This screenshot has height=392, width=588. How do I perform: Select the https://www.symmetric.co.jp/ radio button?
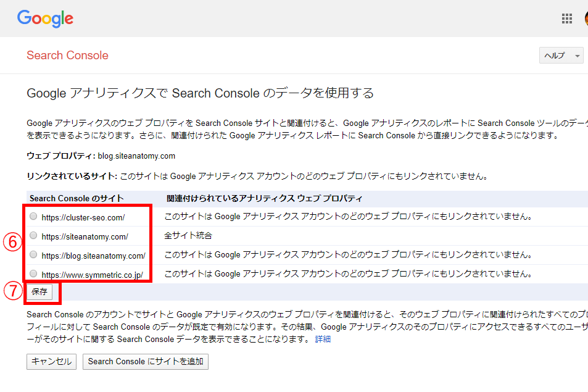[33, 274]
